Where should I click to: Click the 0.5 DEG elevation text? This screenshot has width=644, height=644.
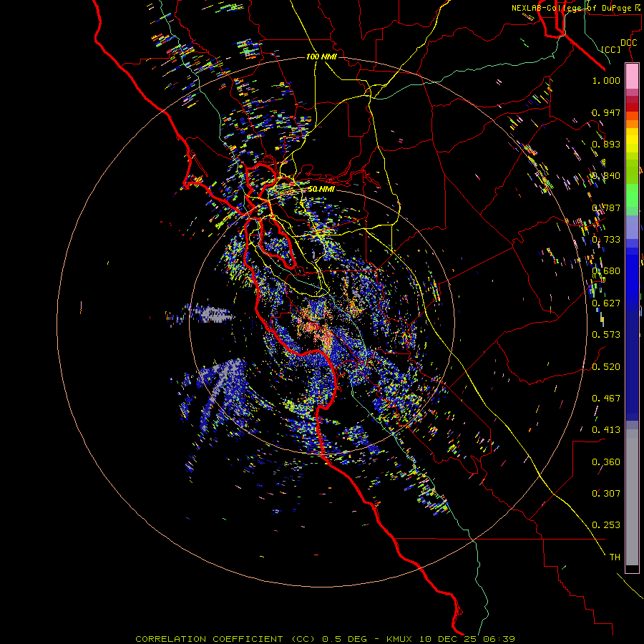346,639
